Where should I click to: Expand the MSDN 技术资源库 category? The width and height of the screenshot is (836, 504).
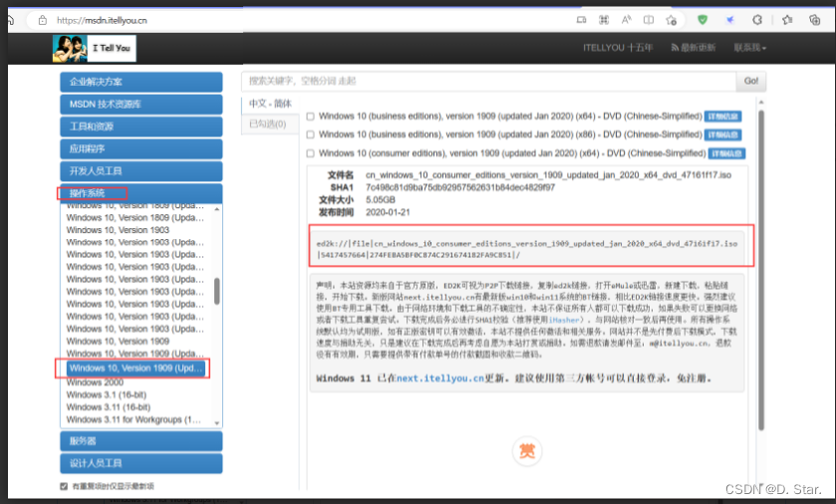pyautogui.click(x=141, y=105)
